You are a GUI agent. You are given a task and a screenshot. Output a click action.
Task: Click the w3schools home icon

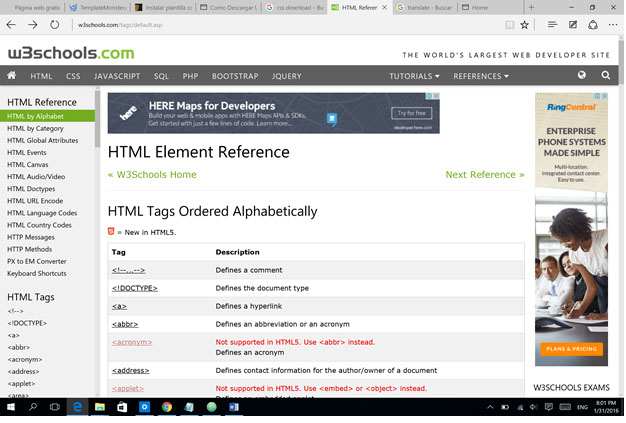click(x=12, y=75)
